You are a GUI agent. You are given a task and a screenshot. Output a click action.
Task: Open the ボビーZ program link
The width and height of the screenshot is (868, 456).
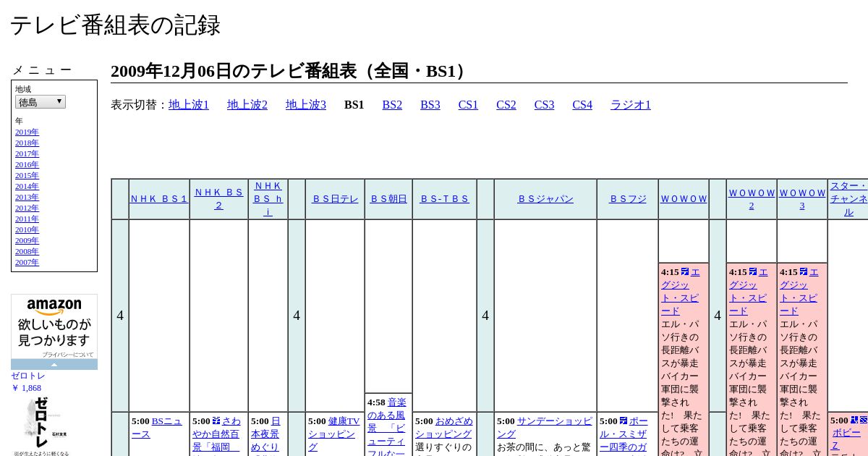pyautogui.click(x=846, y=439)
